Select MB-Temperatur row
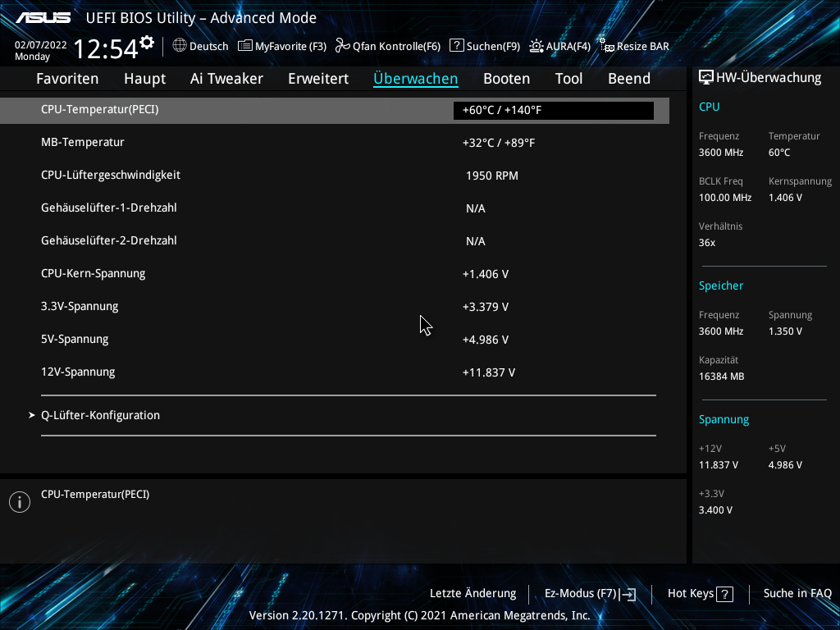The height and width of the screenshot is (630, 840). [x=335, y=143]
